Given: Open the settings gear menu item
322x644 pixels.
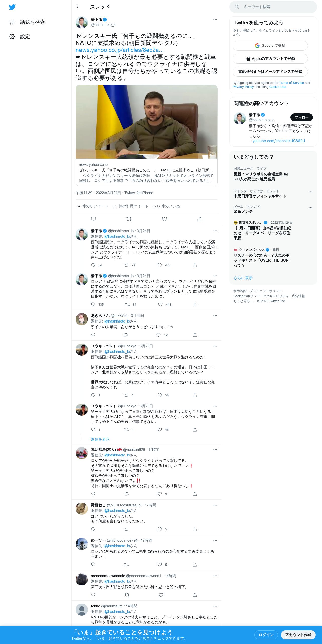Looking at the screenshot, I should (x=20, y=37).
